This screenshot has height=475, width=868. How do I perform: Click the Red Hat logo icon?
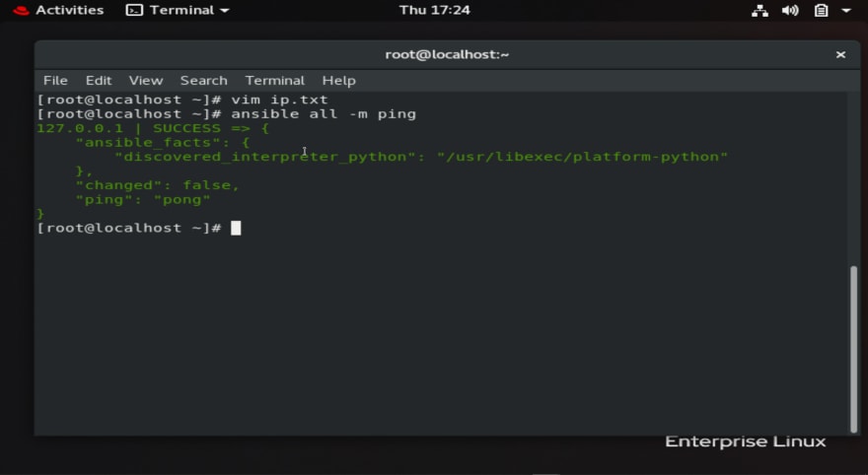21,11
